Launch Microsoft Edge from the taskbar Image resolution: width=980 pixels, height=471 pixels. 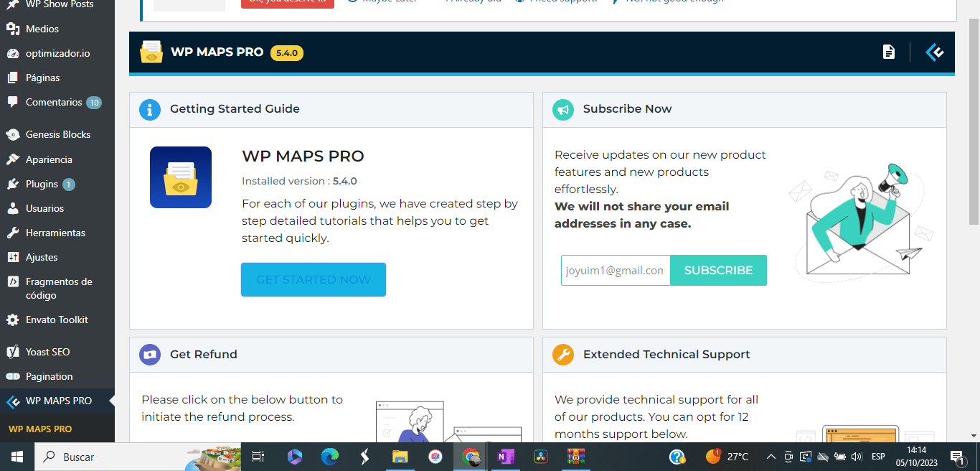point(329,457)
